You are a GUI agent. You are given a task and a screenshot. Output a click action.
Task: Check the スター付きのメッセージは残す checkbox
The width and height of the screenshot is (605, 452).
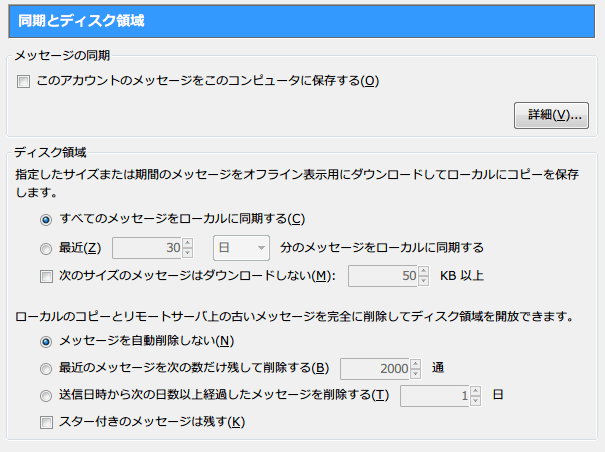pyautogui.click(x=46, y=422)
